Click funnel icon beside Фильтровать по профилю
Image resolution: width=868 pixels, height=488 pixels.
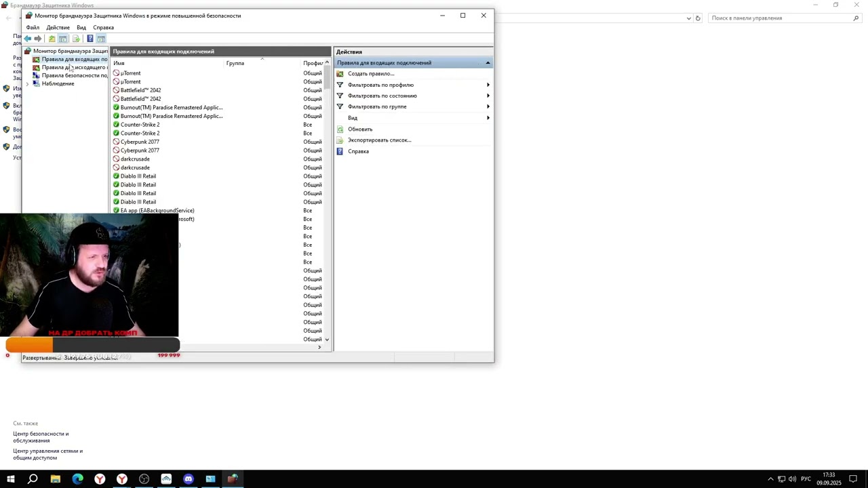(x=340, y=85)
